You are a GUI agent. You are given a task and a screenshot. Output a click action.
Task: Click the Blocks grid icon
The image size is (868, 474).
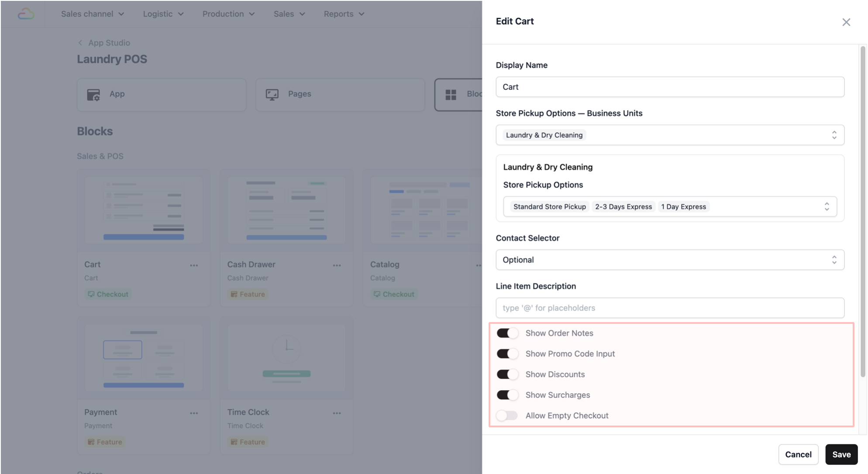pyautogui.click(x=451, y=94)
